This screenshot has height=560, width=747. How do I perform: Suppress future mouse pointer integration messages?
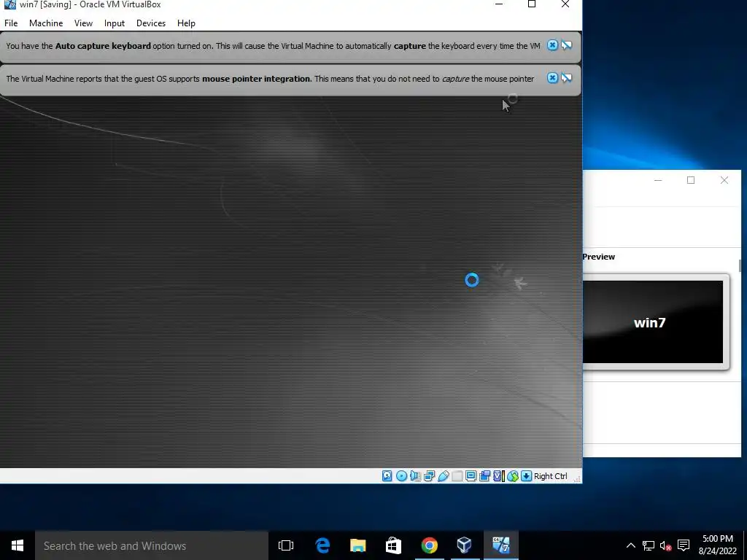(566, 77)
